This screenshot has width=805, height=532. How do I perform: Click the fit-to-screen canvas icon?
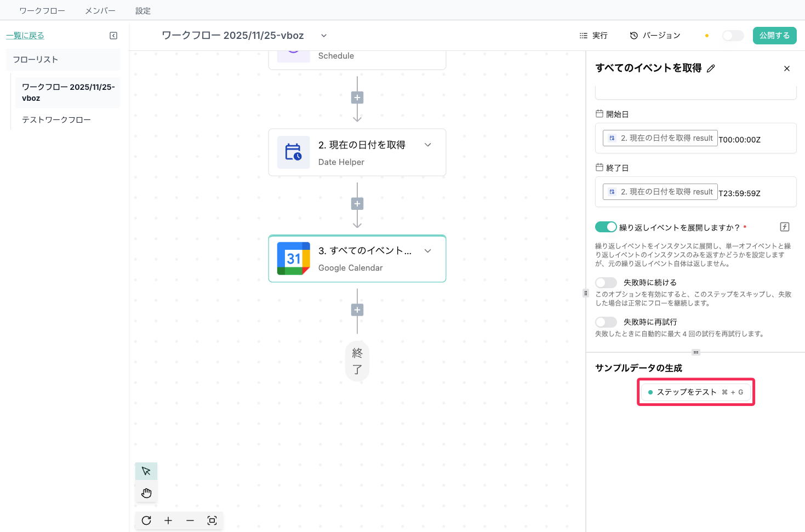(212, 520)
